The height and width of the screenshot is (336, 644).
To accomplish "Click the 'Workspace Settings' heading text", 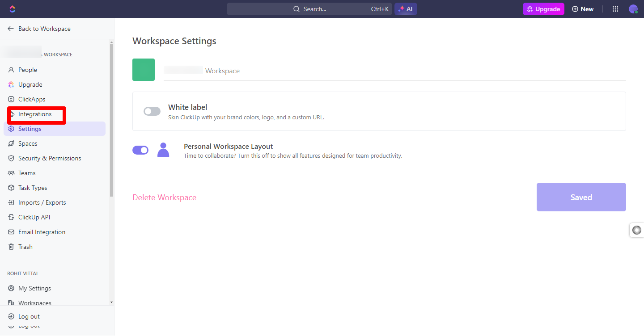I will (x=174, y=41).
